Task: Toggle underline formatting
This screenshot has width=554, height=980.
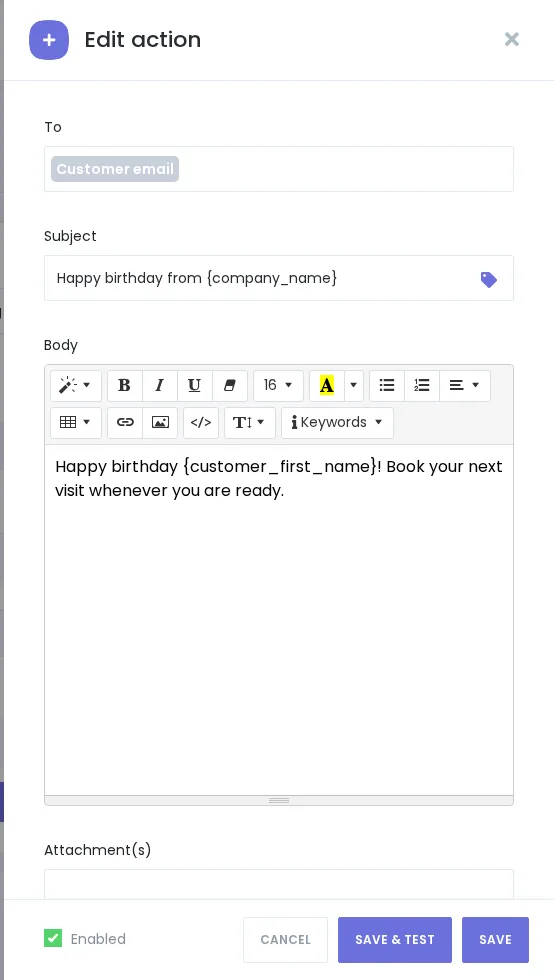Action: tap(194, 386)
